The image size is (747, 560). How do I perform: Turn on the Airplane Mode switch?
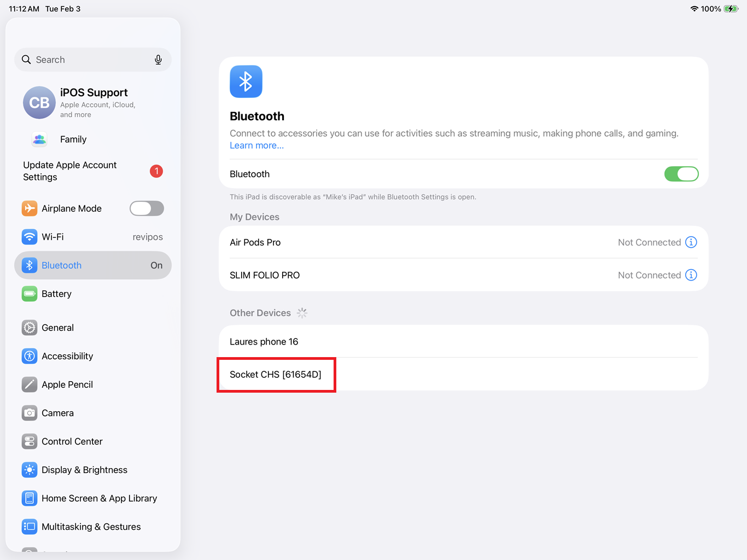point(147,208)
